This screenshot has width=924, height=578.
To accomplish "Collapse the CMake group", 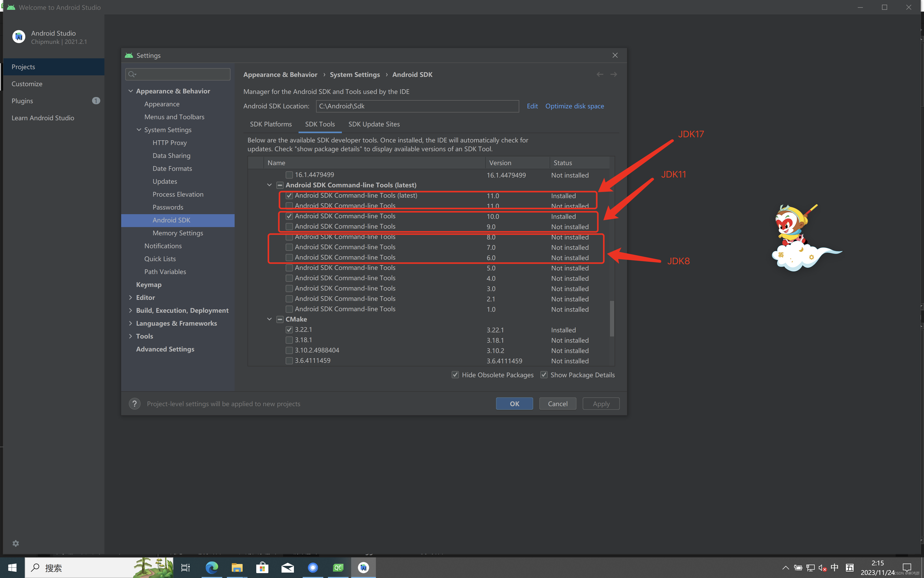I will tap(270, 319).
